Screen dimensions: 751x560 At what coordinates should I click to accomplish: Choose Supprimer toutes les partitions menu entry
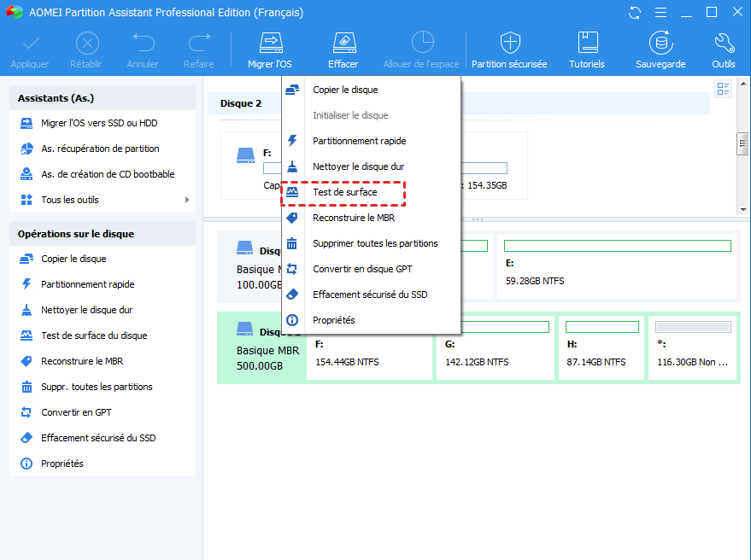coord(371,243)
